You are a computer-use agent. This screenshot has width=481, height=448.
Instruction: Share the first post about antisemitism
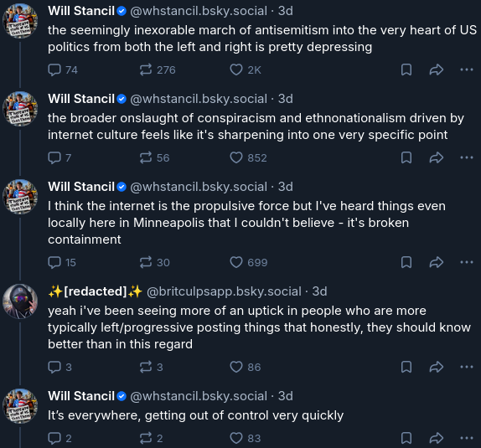[x=437, y=70]
